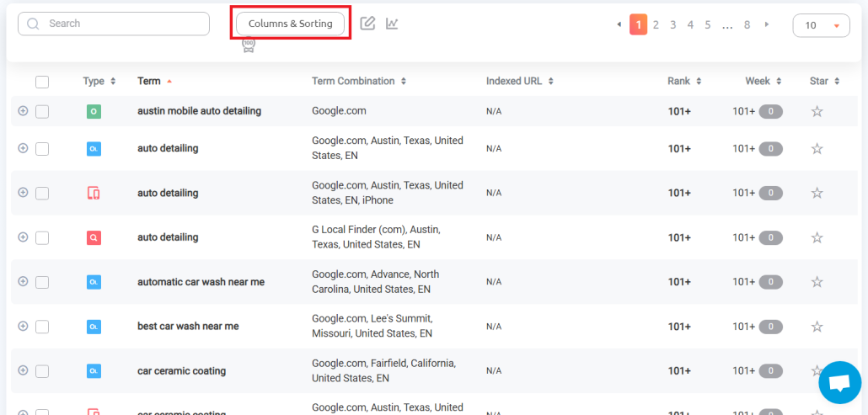Click the top 100 ribbon badge icon

point(249,45)
